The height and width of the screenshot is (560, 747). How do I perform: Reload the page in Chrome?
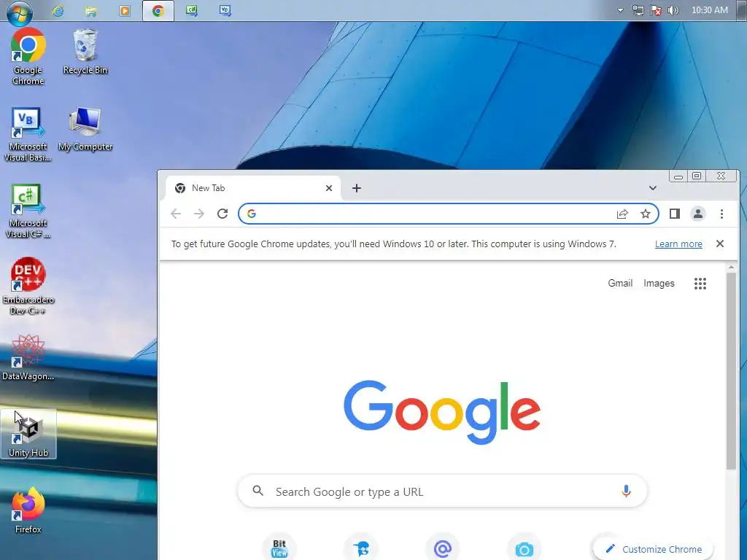click(222, 214)
